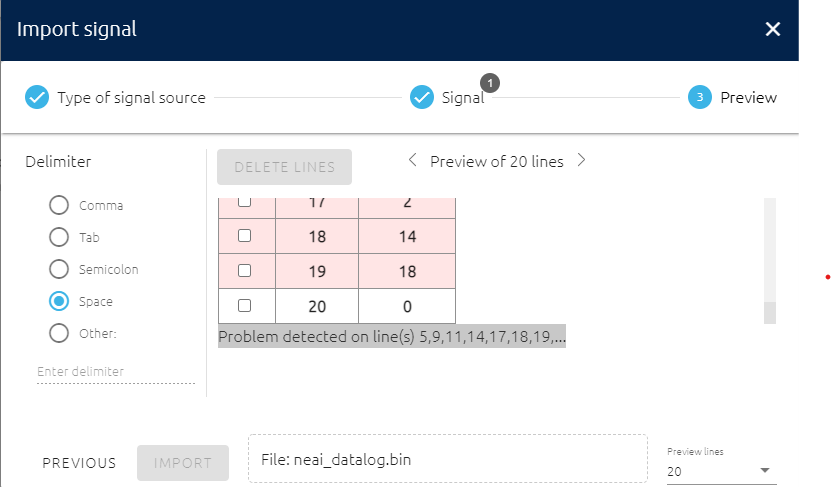Check the box for line 18
The width and height of the screenshot is (831, 487).
click(x=244, y=236)
